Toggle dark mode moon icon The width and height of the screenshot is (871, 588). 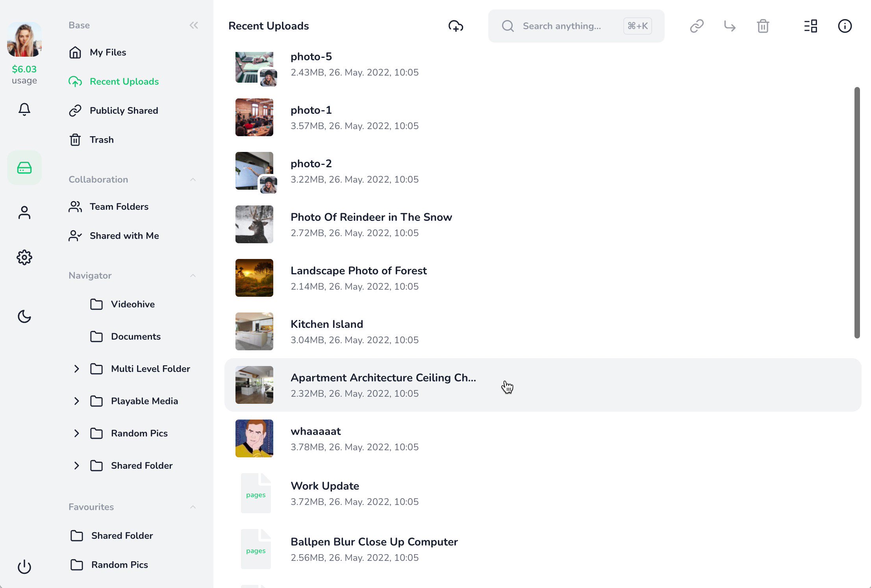24,316
